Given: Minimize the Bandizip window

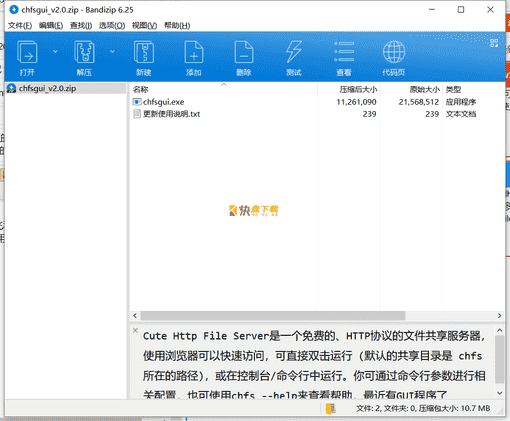Looking at the screenshot, I should (x=432, y=10).
